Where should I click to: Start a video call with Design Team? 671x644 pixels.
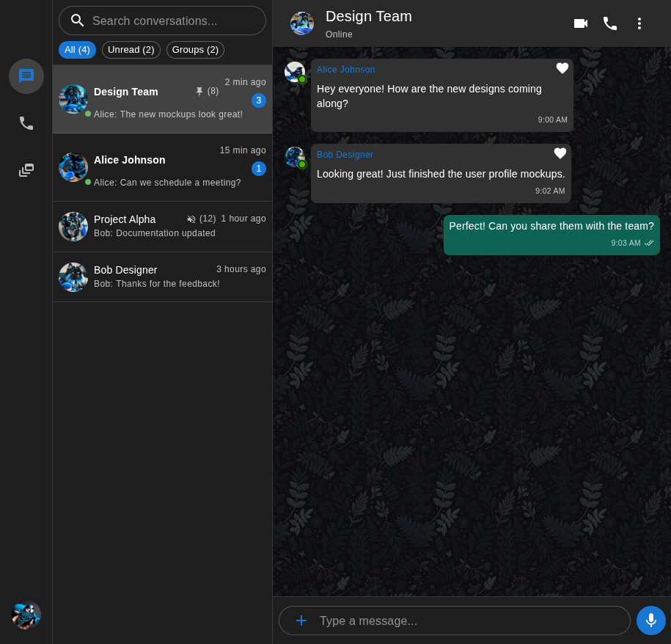coord(581,23)
